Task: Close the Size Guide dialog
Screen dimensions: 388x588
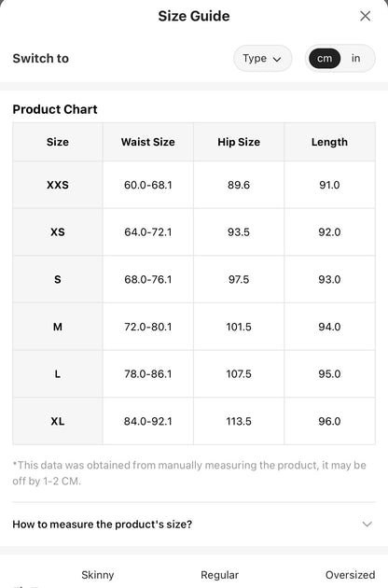Action: click(x=365, y=16)
